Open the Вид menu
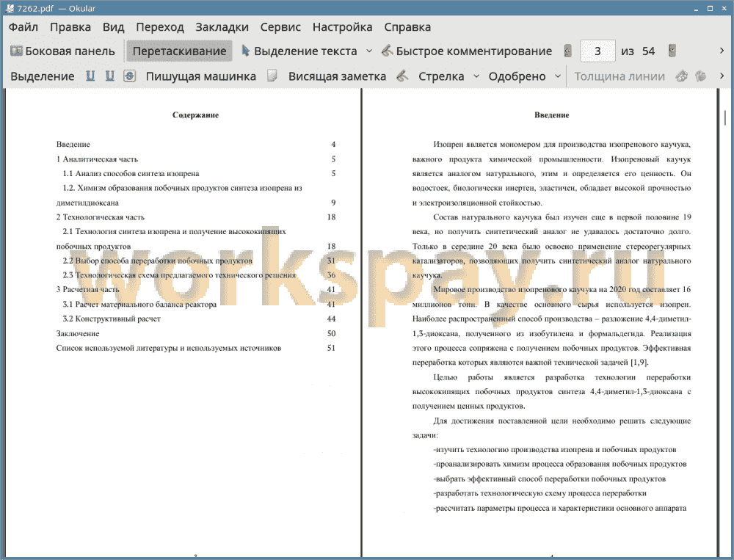The image size is (734, 560). tap(113, 27)
